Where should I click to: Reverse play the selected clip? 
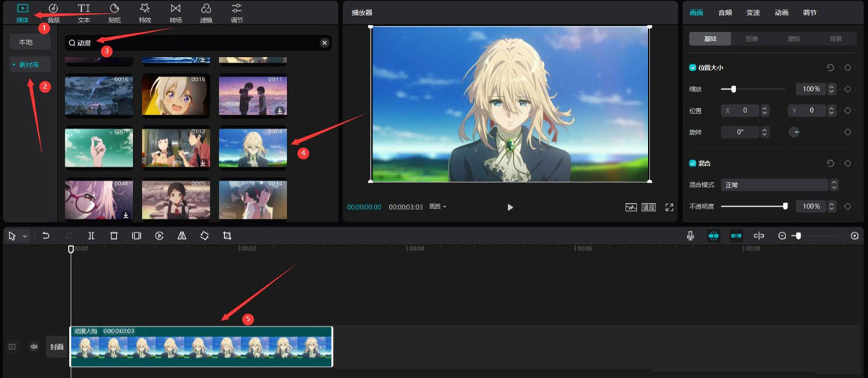tap(159, 236)
